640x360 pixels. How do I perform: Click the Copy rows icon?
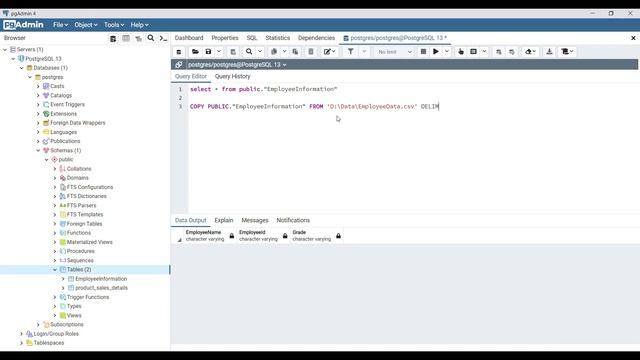pyautogui.click(x=274, y=52)
